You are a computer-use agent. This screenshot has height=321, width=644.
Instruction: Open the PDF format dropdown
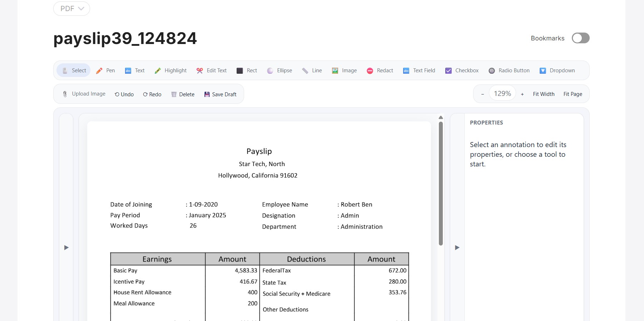(x=72, y=9)
